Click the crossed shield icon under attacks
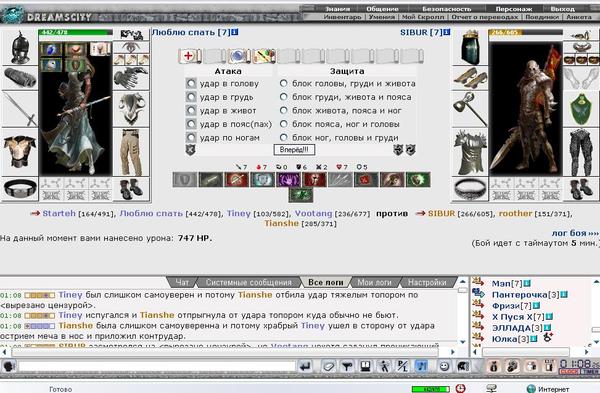 pyautogui.click(x=191, y=150)
